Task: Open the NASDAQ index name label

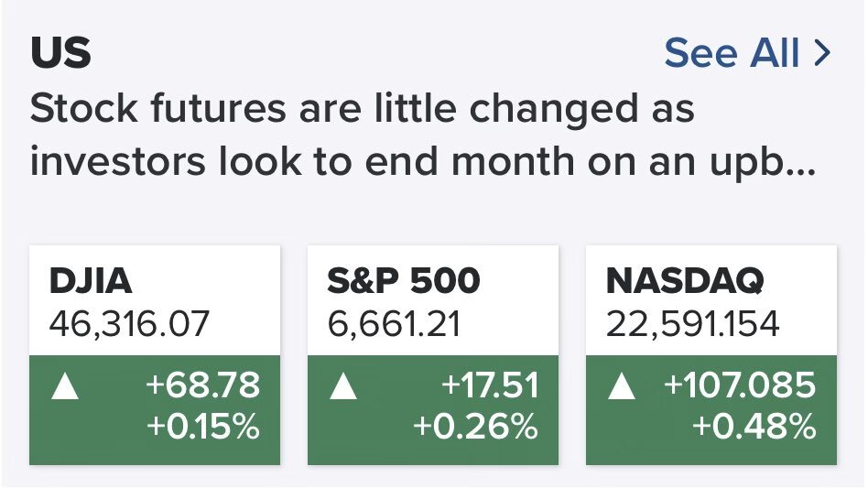Action: click(x=685, y=282)
